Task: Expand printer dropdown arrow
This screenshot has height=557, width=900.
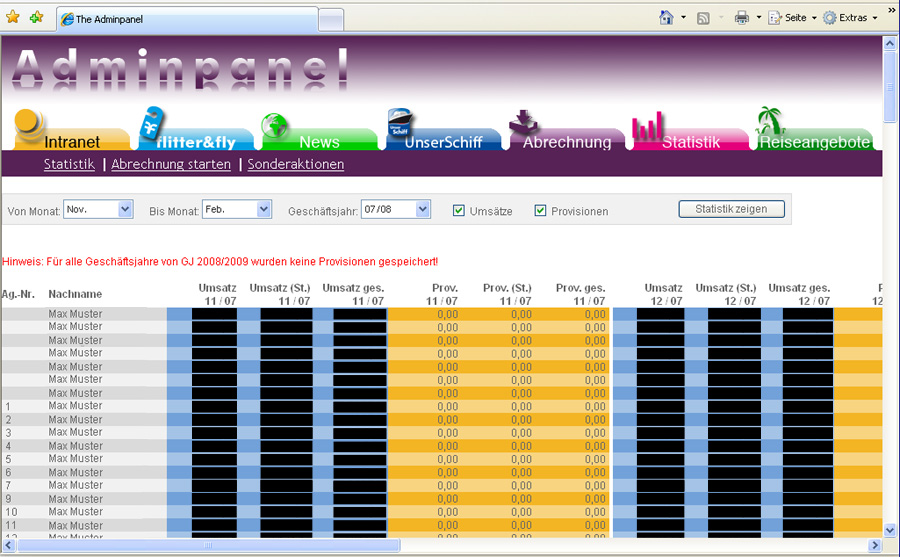Action: 758,18
